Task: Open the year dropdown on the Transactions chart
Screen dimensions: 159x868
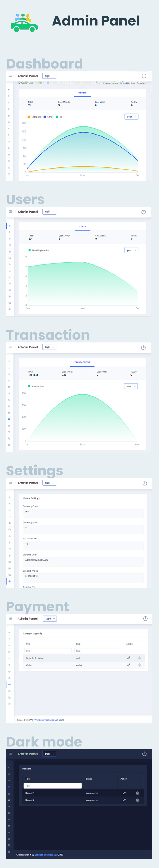Action: [x=131, y=386]
